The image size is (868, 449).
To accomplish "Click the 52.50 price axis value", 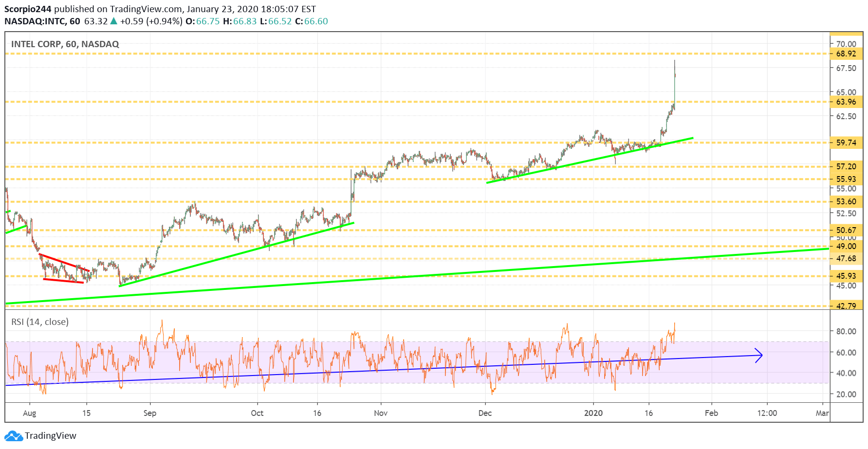I will 846,213.
